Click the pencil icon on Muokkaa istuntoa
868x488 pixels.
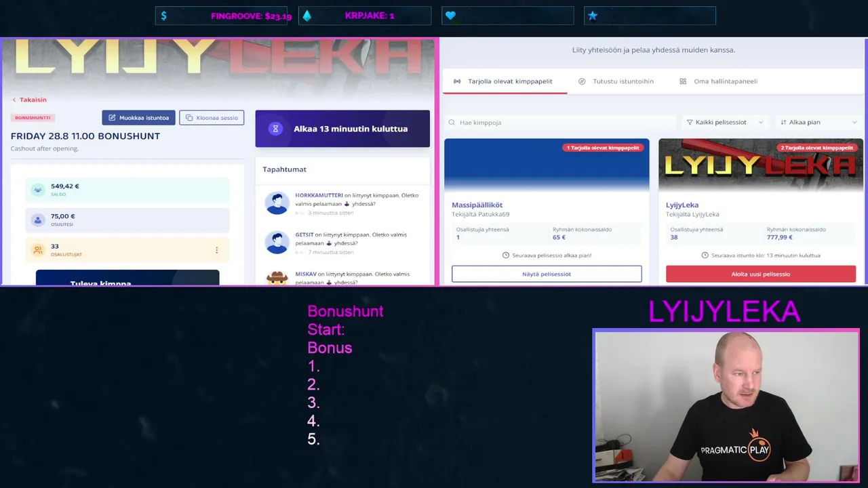pyautogui.click(x=112, y=118)
